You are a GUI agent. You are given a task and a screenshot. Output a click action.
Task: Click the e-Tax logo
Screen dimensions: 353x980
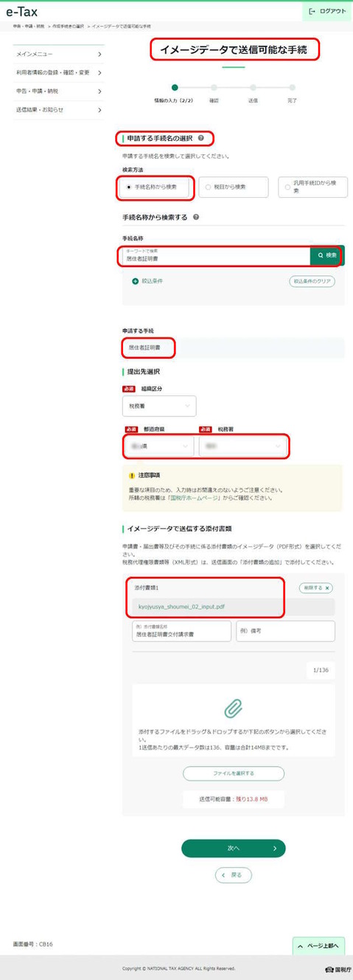[x=22, y=12]
